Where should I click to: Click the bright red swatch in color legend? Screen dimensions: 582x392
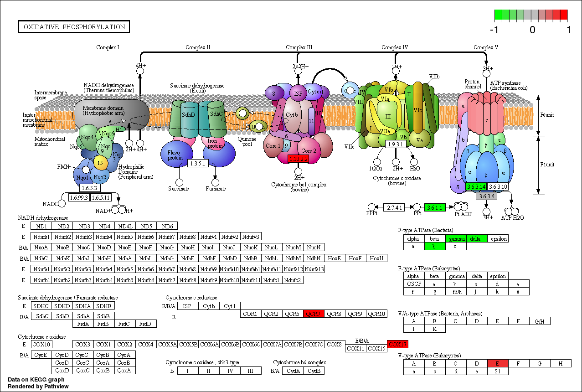click(563, 15)
